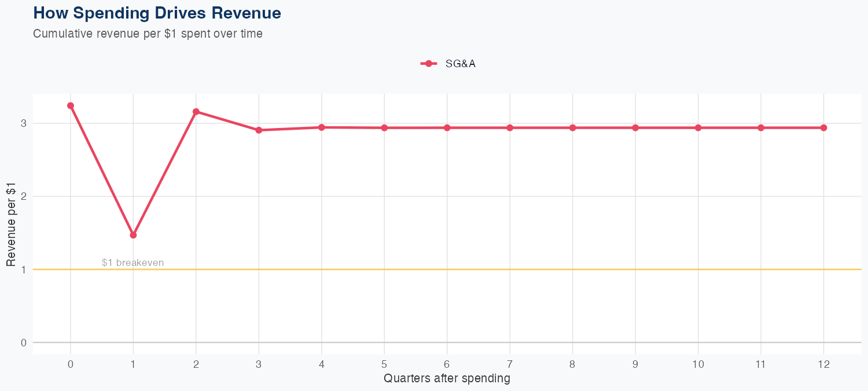868x391 pixels.
Task: Select the data point at quarter 0
Action: coord(71,106)
